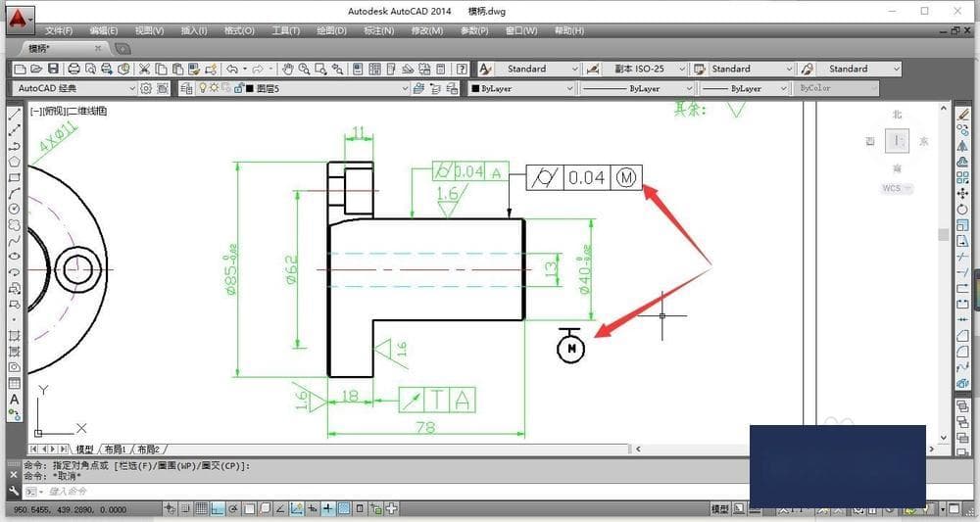
Task: Click the Plot Preview icon
Action: (90, 69)
